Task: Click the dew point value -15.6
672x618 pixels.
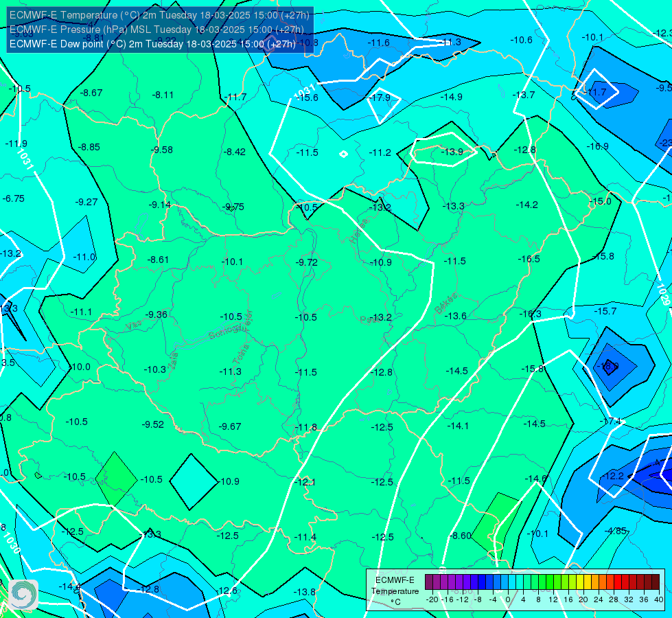Action: point(307,98)
